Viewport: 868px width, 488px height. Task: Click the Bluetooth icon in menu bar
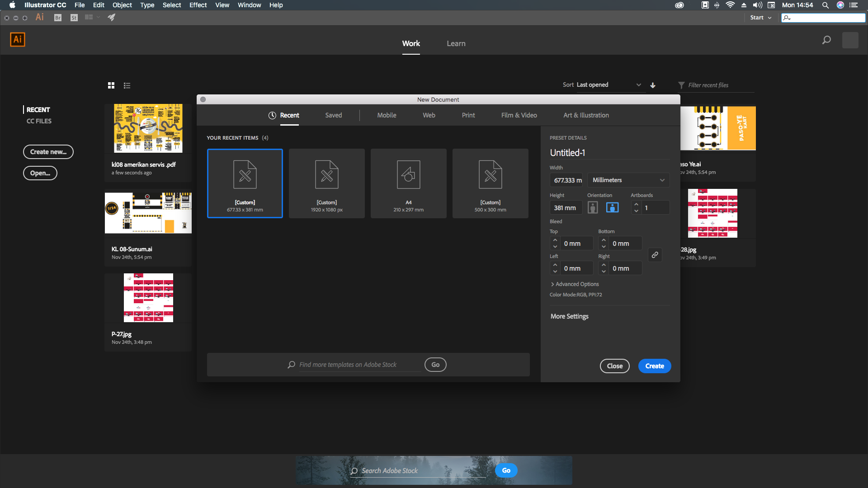717,5
